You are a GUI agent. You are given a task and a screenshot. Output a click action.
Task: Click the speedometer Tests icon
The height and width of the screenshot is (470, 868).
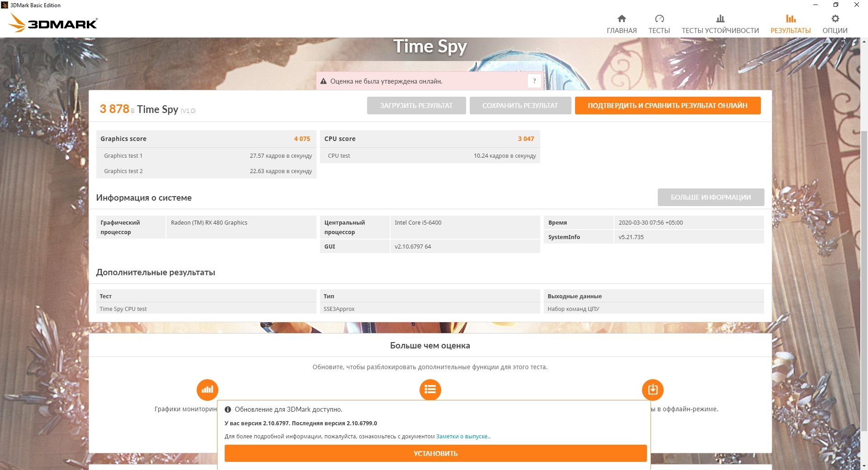659,19
